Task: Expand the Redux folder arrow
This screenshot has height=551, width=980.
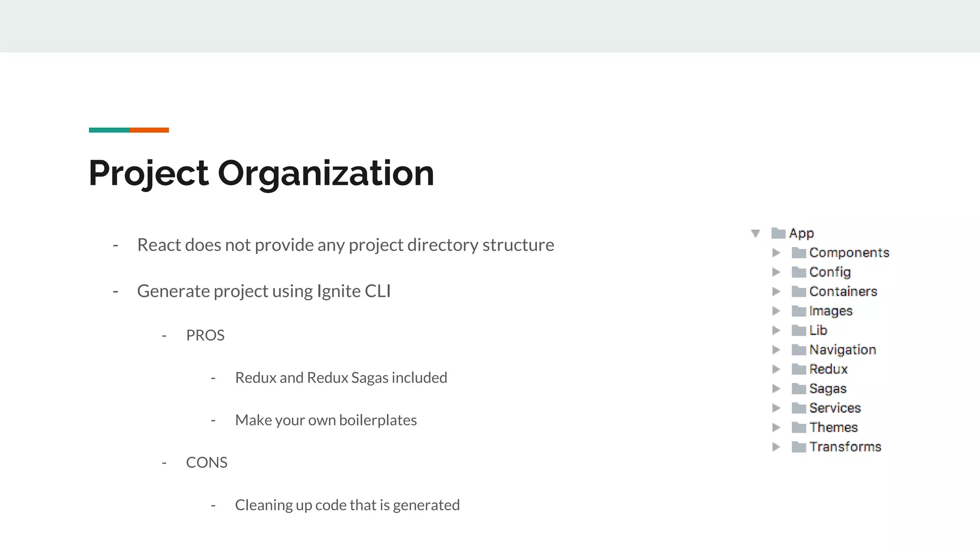Action: click(x=776, y=369)
